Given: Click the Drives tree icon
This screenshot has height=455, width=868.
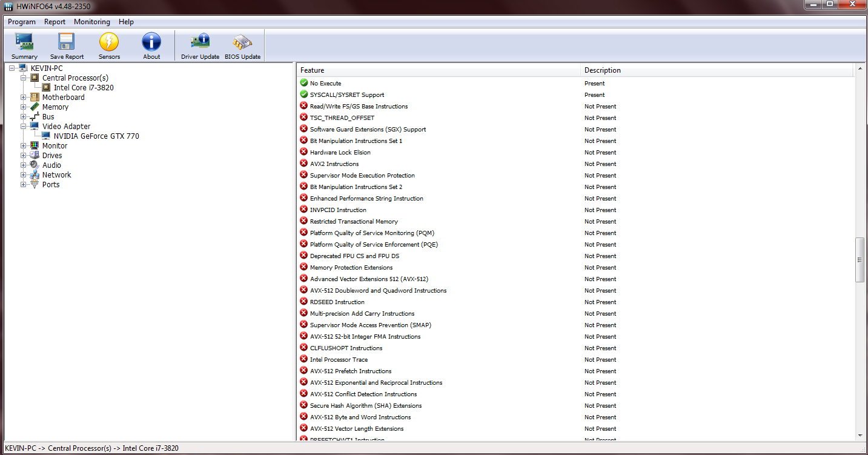Looking at the screenshot, I should point(35,156).
